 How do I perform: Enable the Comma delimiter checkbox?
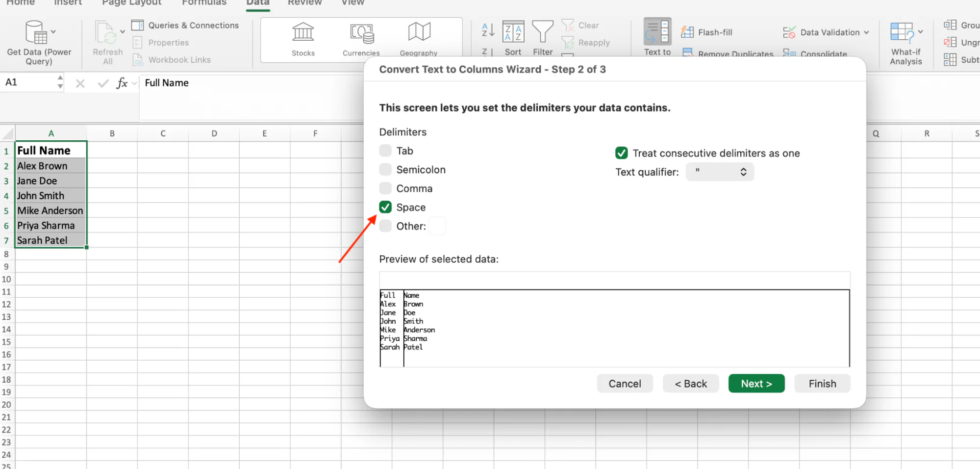coord(385,188)
